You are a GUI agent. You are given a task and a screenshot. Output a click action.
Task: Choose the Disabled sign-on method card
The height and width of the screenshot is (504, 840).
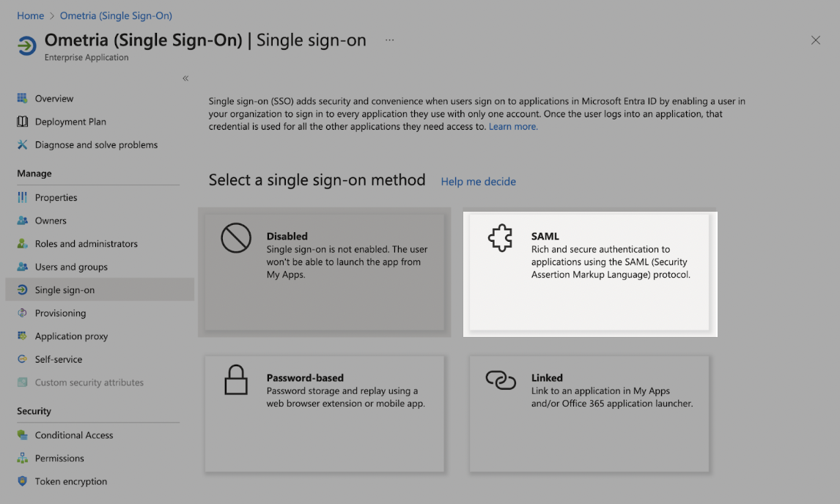(x=325, y=272)
